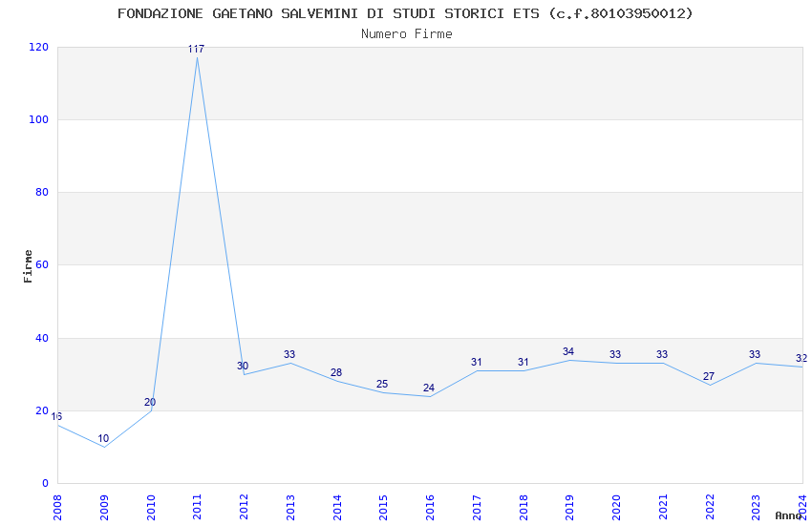Click the data label 33 above 2020

click(615, 354)
